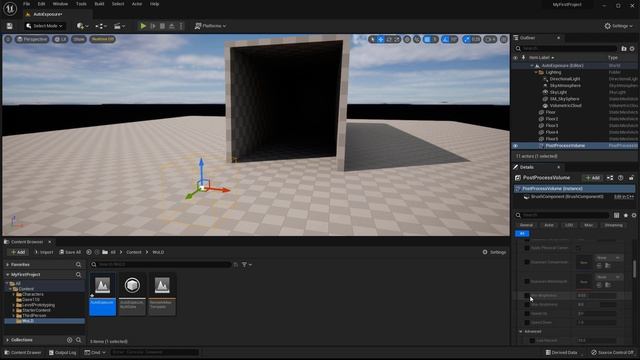The image size is (640, 360).
Task: Open the toolbar Settings dropdown
Action: 618,26
